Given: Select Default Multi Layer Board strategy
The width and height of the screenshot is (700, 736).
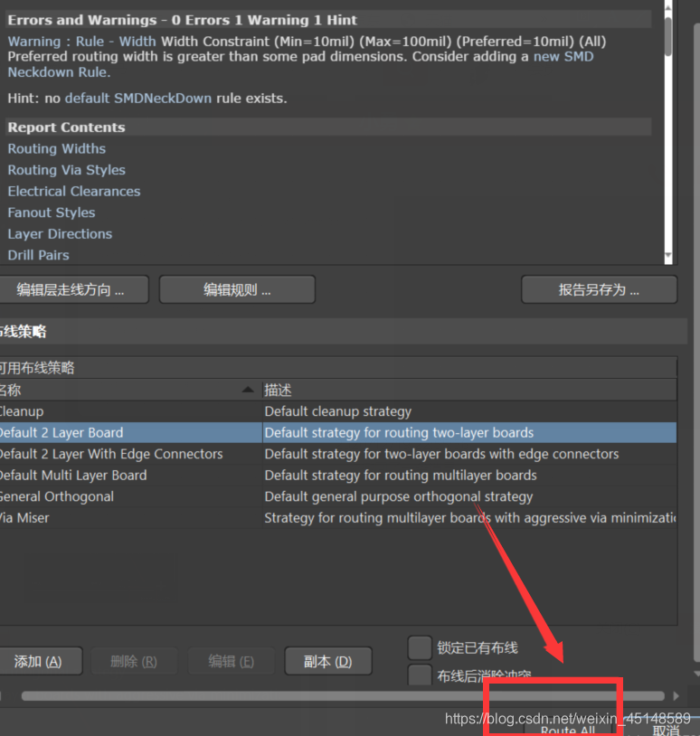Looking at the screenshot, I should pos(72,475).
